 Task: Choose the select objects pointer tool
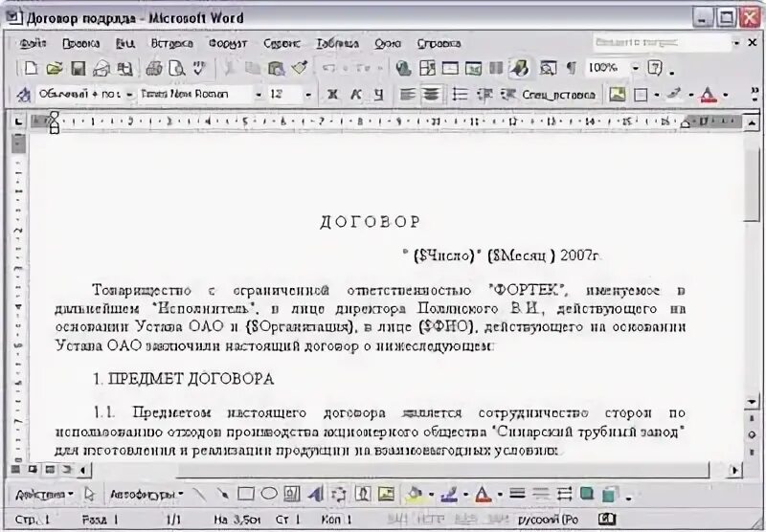click(89, 495)
